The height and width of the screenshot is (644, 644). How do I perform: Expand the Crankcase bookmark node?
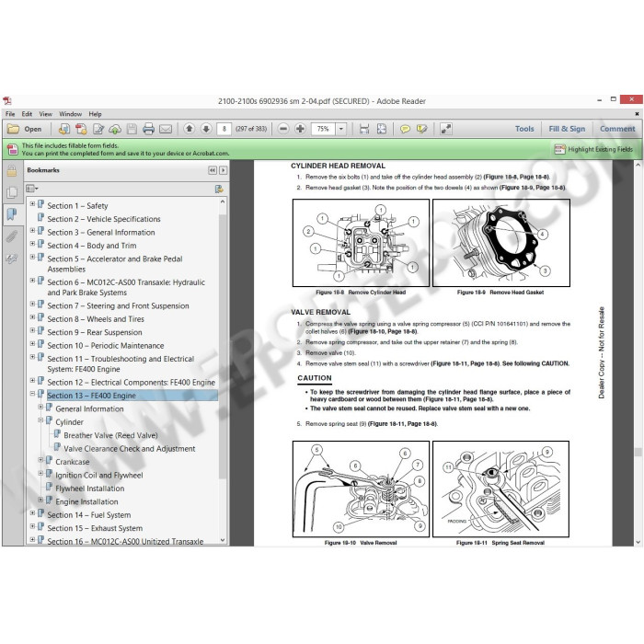[40, 460]
